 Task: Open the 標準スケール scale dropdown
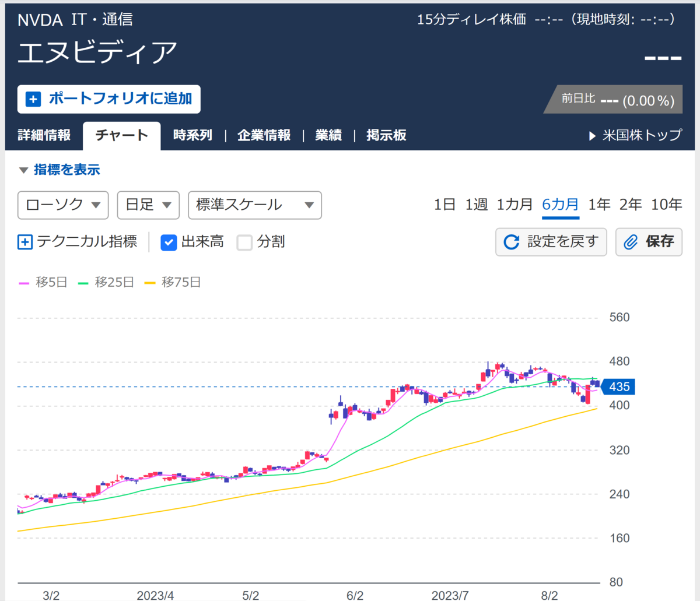pos(255,205)
